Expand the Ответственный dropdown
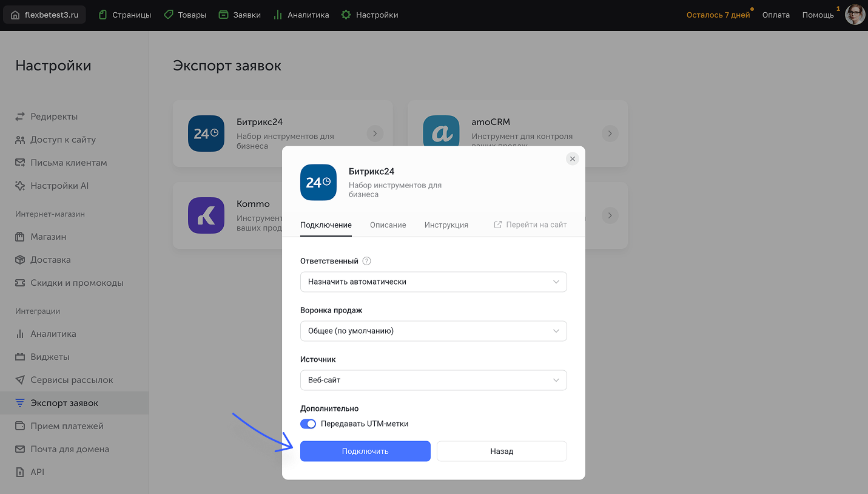The image size is (868, 494). pyautogui.click(x=433, y=282)
